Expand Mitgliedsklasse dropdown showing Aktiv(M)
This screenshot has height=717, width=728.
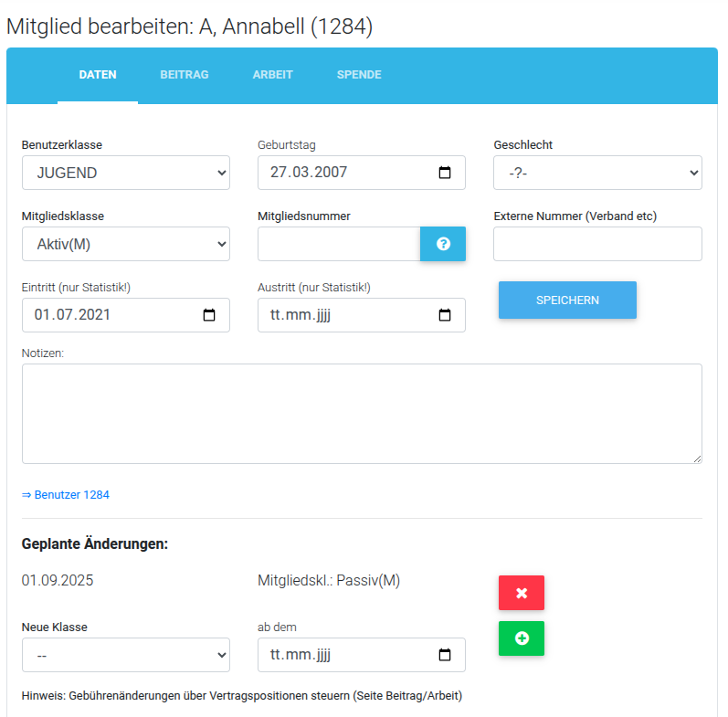coord(126,244)
